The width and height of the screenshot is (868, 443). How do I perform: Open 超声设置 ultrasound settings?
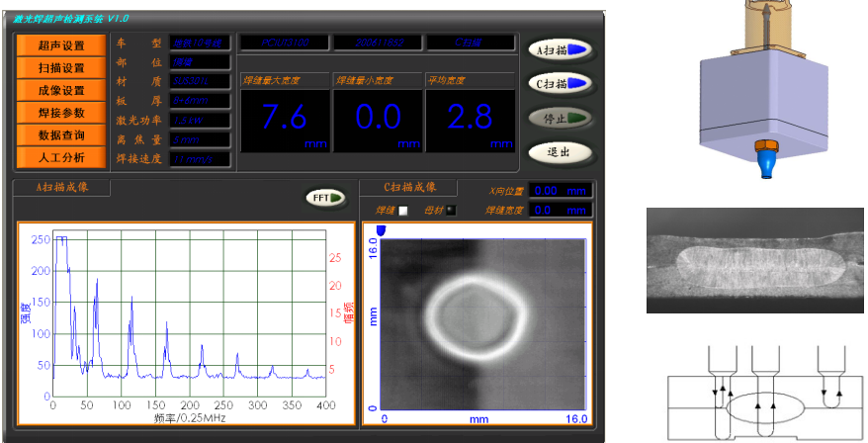coord(61,45)
